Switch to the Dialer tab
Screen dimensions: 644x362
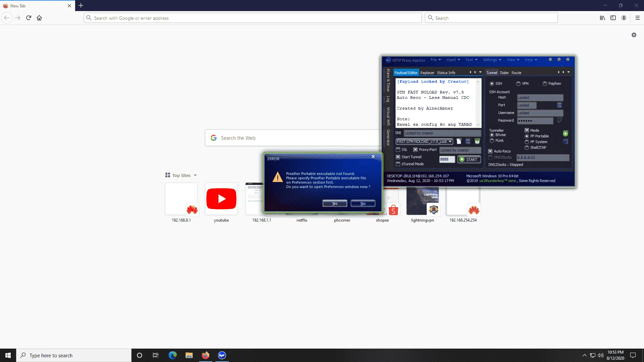pyautogui.click(x=504, y=73)
